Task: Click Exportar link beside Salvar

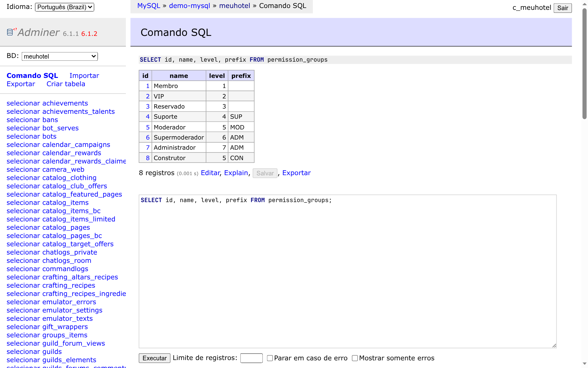Action: coord(296,173)
